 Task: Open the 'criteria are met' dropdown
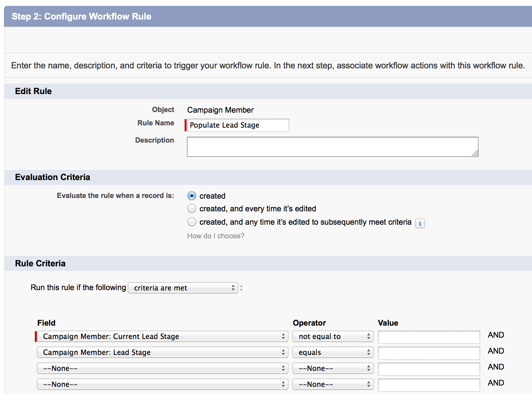(x=183, y=288)
